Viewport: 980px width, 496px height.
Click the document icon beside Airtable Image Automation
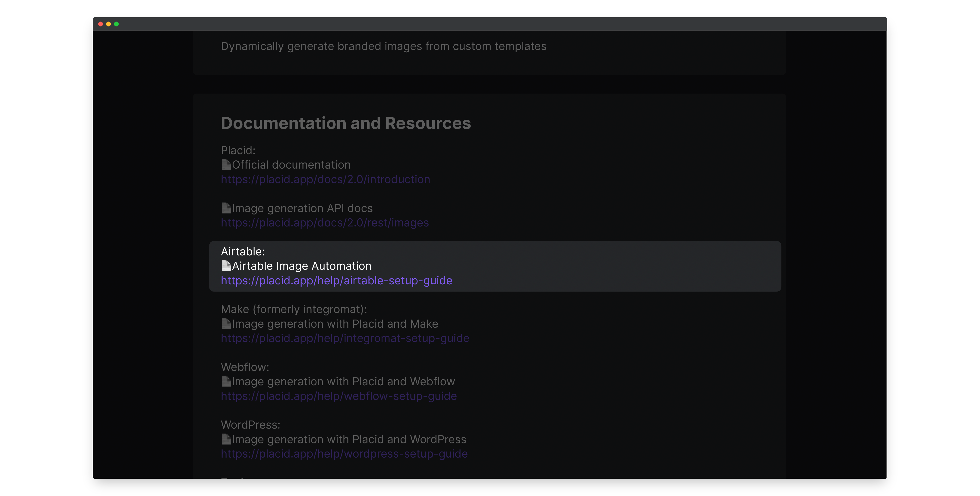point(226,266)
